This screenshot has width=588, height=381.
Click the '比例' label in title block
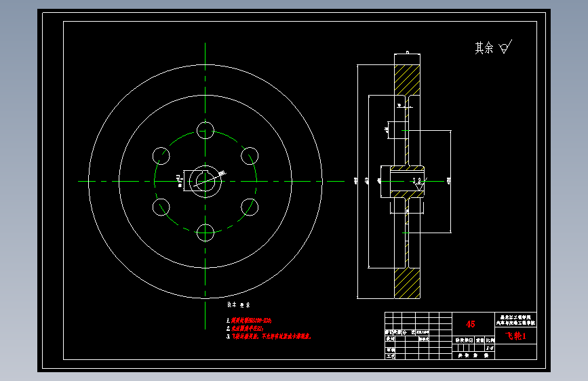pos(490,340)
